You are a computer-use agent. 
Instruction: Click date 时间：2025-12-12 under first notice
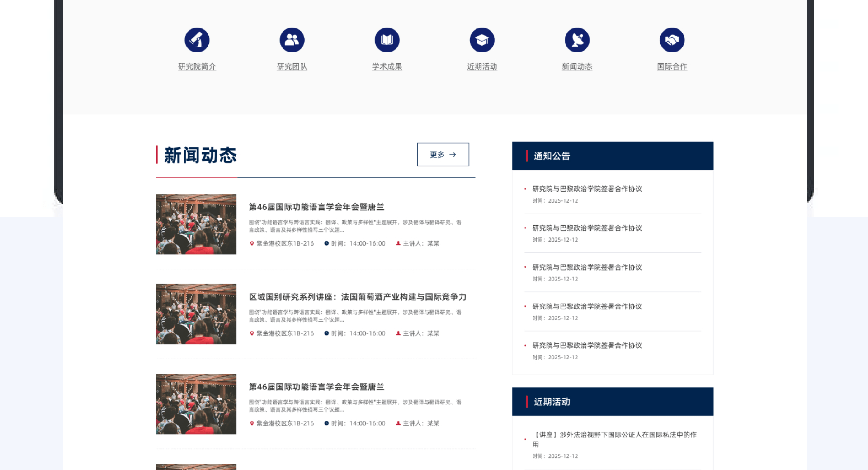pyautogui.click(x=555, y=201)
